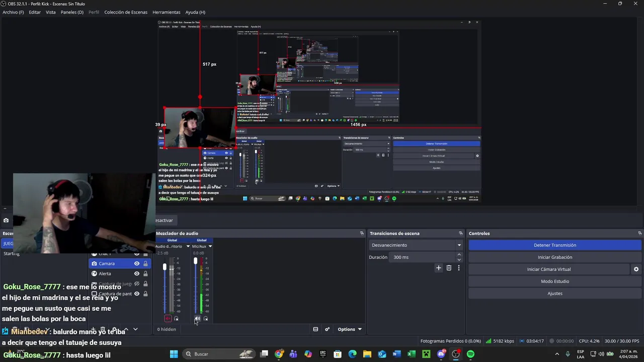644x362 pixels.
Task: Open the Herramientas menu
Action: pyautogui.click(x=166, y=12)
